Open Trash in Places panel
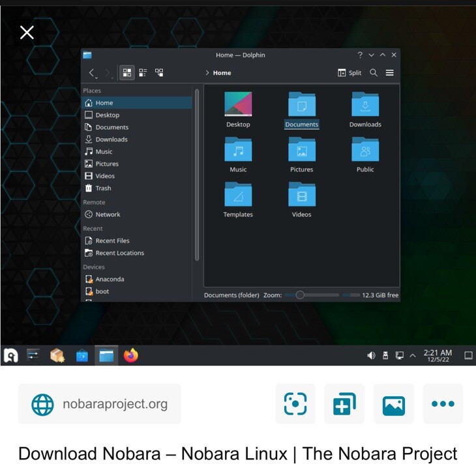 137,188
